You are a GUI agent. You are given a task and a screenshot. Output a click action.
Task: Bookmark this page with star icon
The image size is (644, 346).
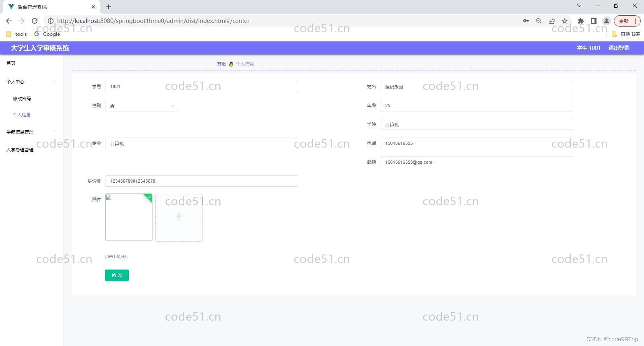(x=565, y=21)
